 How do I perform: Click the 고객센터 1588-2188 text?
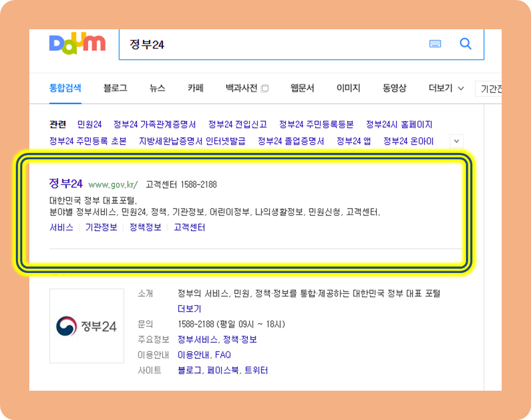(x=181, y=185)
